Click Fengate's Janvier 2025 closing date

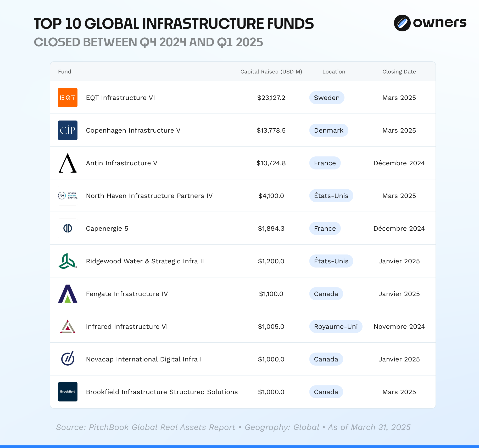(399, 294)
